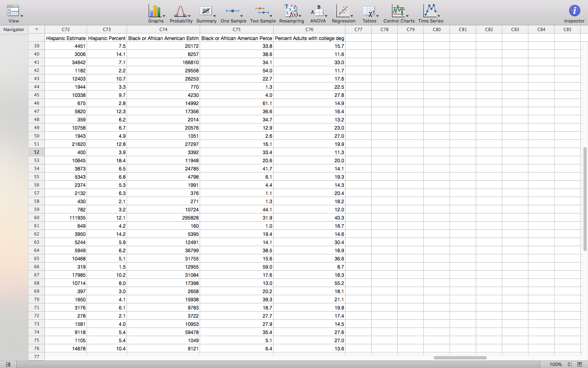Select the Hispanic Percent column name cell
Viewport: 588px width, 368px height.
tap(107, 38)
